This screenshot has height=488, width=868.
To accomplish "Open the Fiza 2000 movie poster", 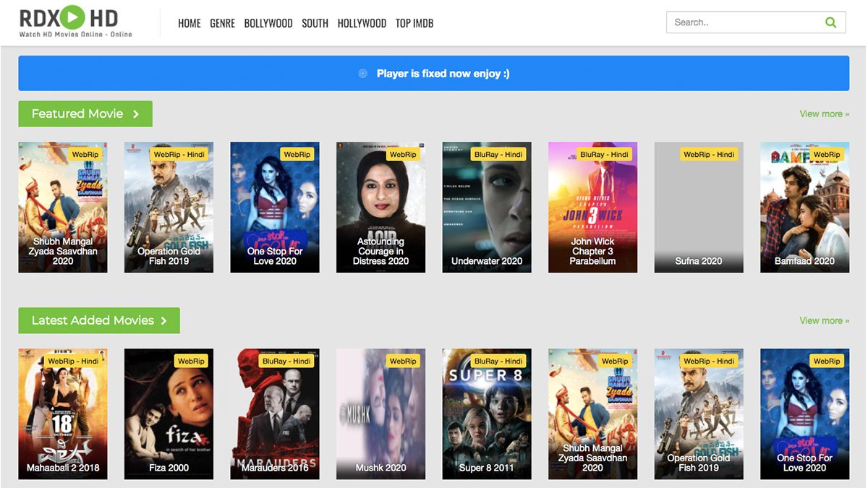I will (169, 414).
